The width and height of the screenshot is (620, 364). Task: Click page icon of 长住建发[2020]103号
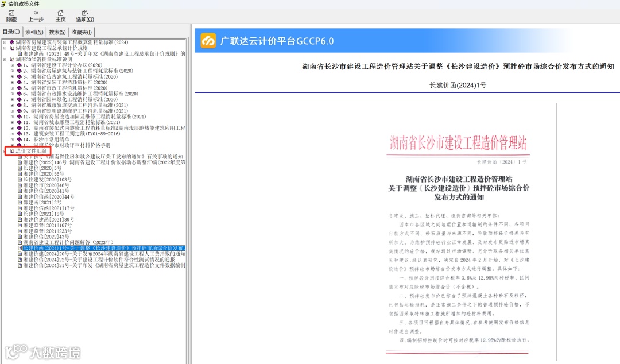[x=20, y=180]
